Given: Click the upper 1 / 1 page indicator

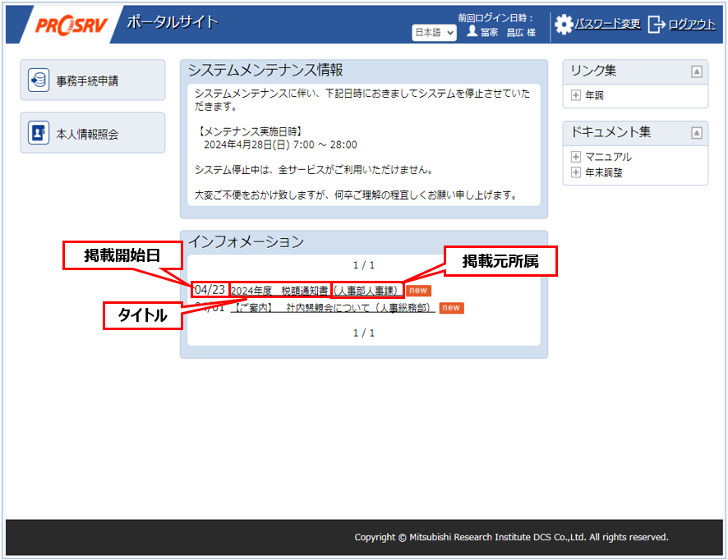Looking at the screenshot, I should click(363, 265).
